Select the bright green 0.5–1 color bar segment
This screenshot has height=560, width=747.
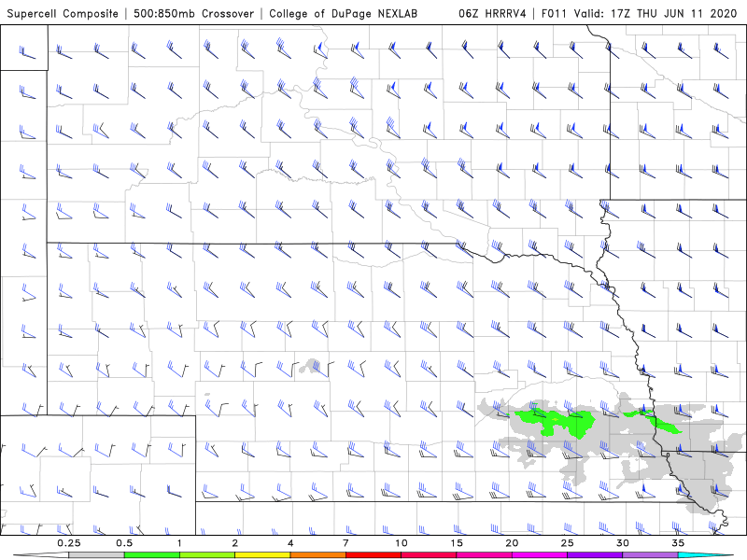(x=151, y=555)
